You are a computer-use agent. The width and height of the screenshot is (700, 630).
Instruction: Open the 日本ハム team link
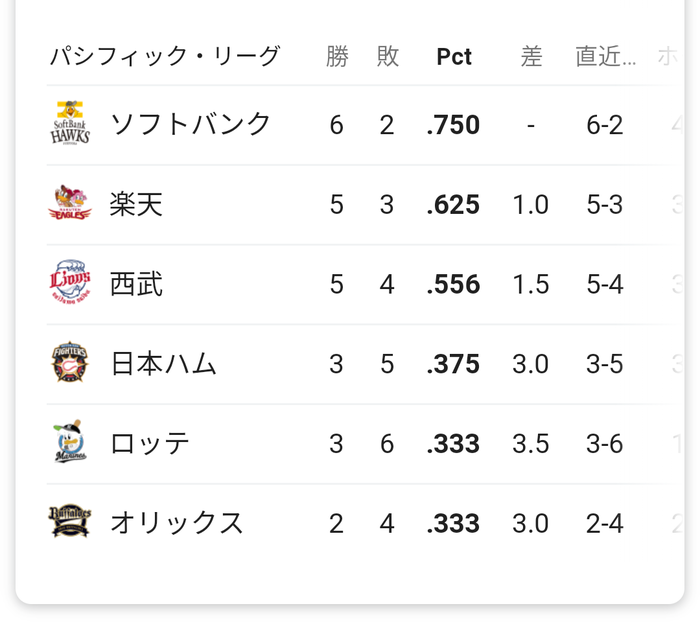(x=163, y=363)
